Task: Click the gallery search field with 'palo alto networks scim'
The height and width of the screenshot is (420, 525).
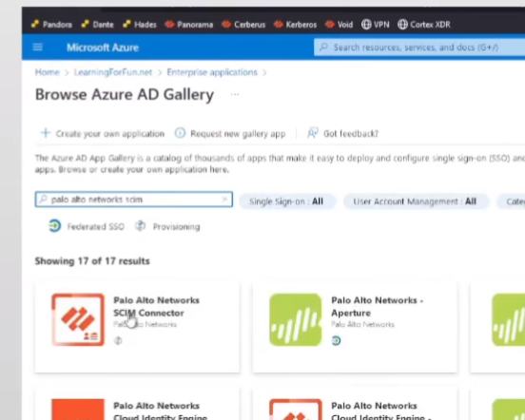Action: 134,200
